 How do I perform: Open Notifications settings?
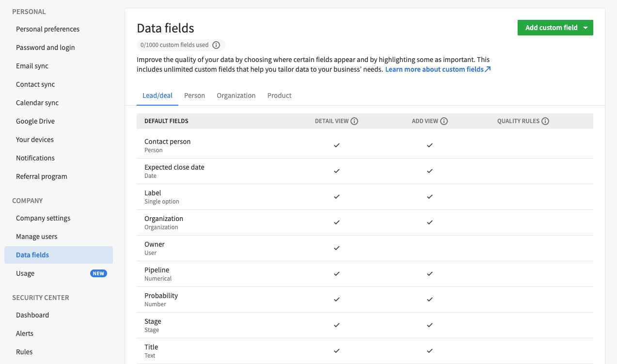click(35, 158)
